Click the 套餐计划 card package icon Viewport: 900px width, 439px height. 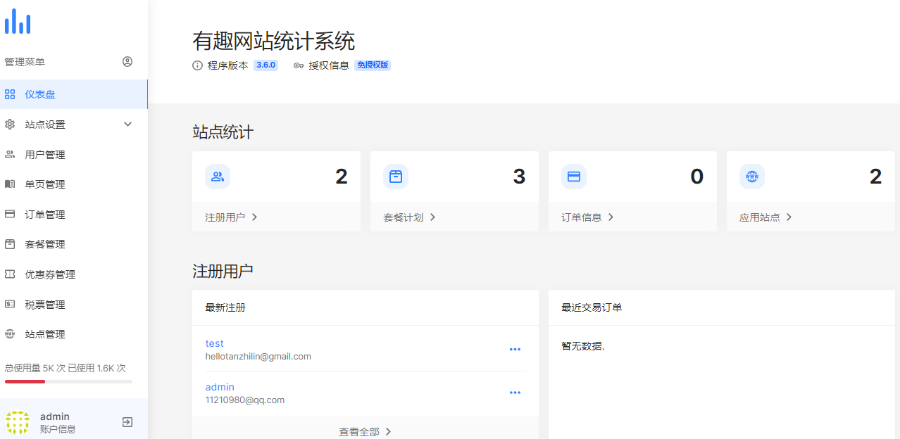pyautogui.click(x=395, y=177)
